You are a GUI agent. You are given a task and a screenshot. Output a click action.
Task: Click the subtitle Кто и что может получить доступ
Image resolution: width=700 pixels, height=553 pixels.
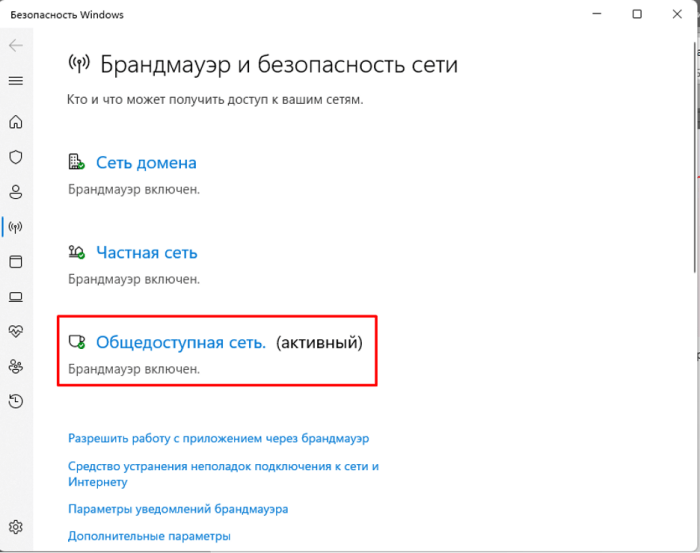tap(215, 99)
